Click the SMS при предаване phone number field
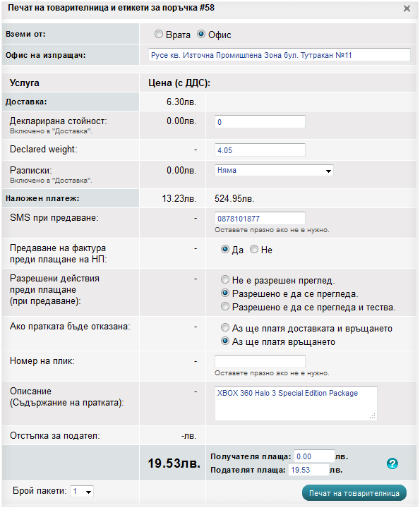This screenshot has width=420, height=510. [260, 218]
